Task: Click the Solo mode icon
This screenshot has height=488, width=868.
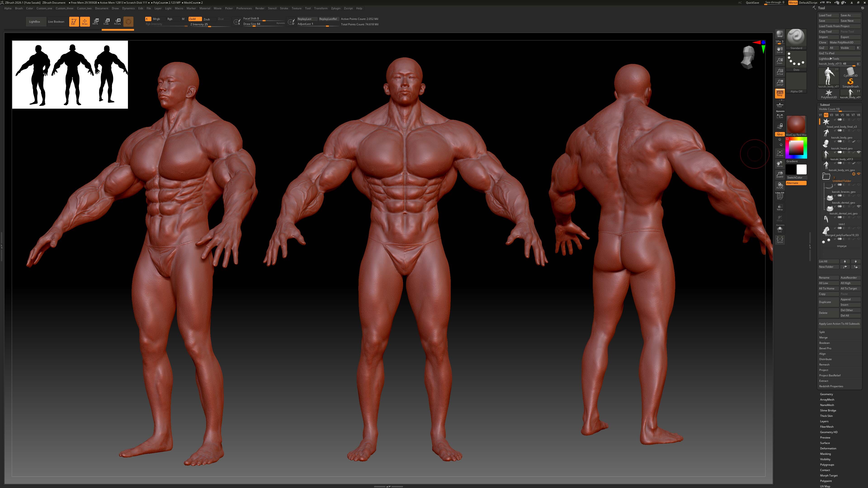Action: 780,229
